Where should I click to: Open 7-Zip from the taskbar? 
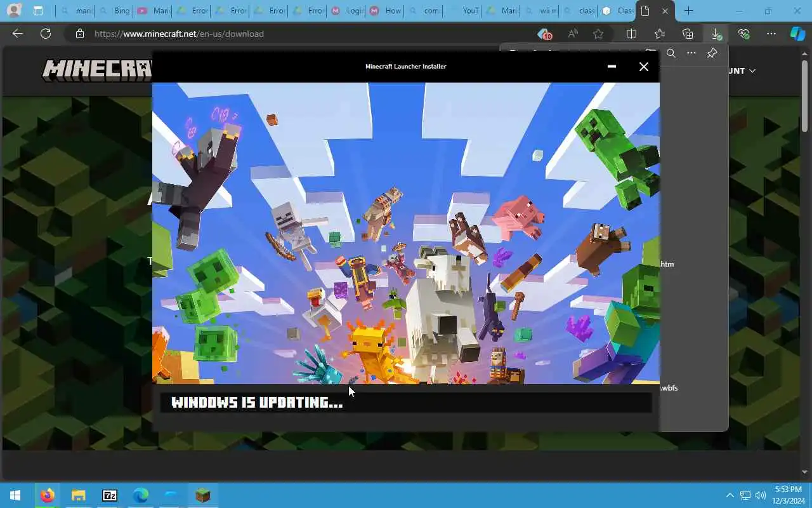109,495
